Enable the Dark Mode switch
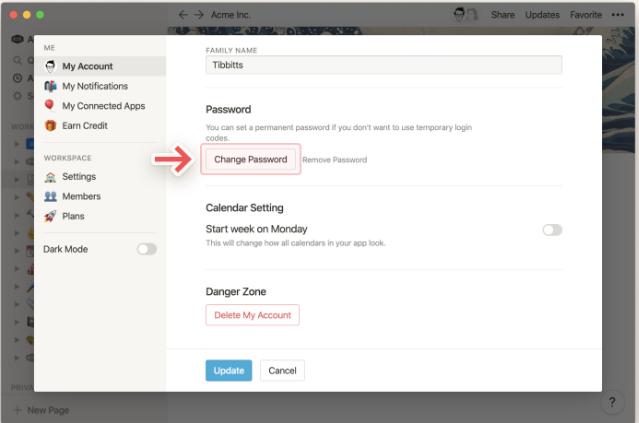639x423 pixels. [x=147, y=249]
